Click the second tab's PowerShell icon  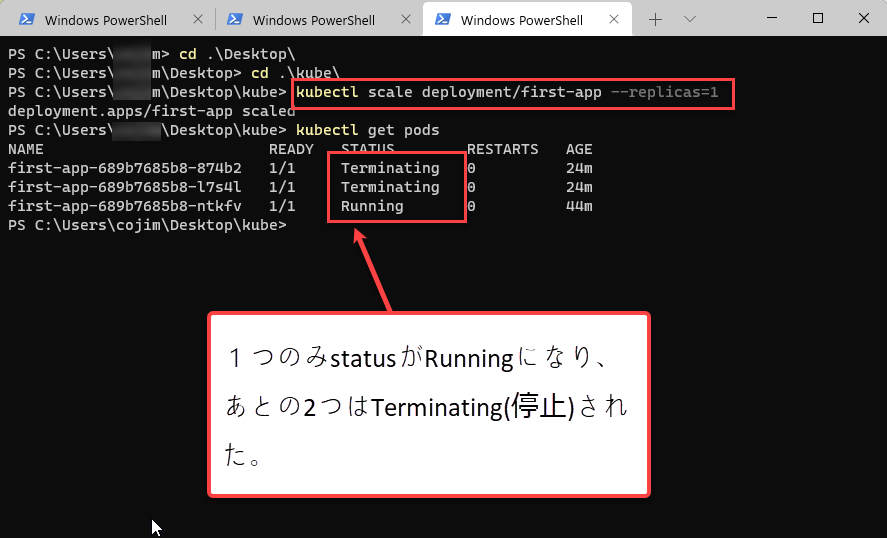(234, 19)
